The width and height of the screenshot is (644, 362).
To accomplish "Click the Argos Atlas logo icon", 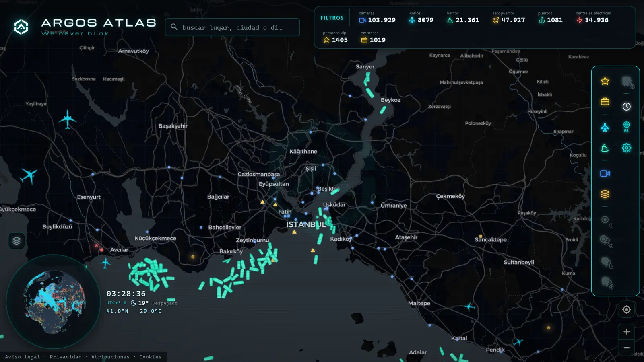I will point(21,27).
